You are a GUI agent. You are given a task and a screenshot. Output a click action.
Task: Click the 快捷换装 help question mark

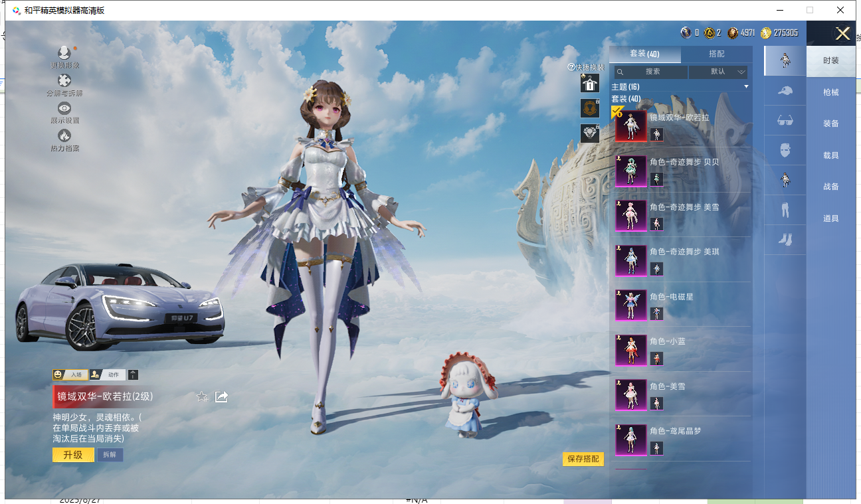[x=571, y=67]
